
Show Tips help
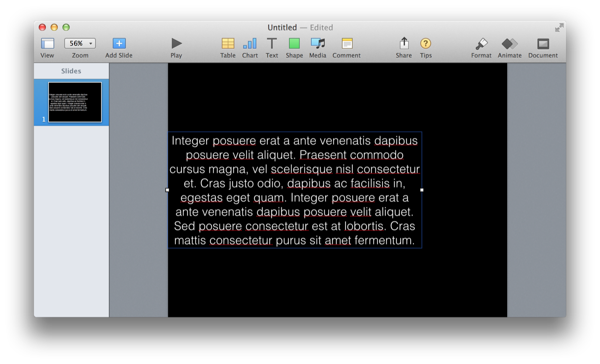(426, 44)
